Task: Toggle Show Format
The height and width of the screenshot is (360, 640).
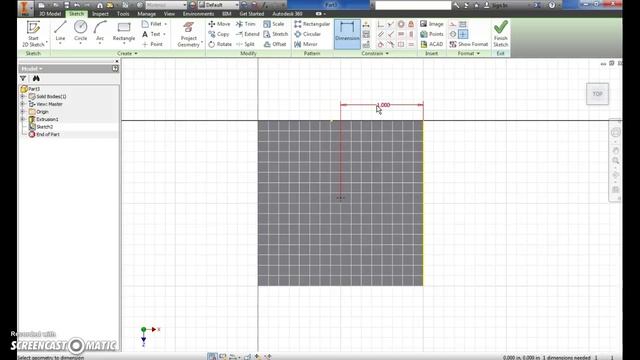Action: (469, 44)
